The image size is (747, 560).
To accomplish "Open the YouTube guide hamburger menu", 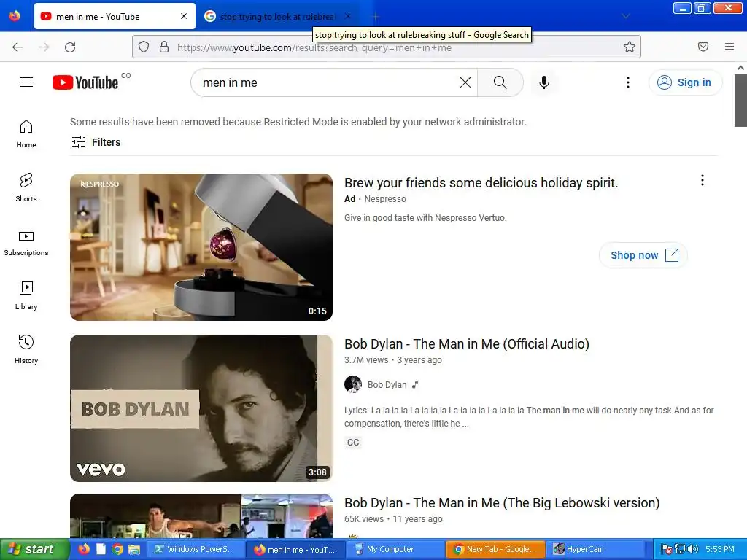I will point(26,82).
